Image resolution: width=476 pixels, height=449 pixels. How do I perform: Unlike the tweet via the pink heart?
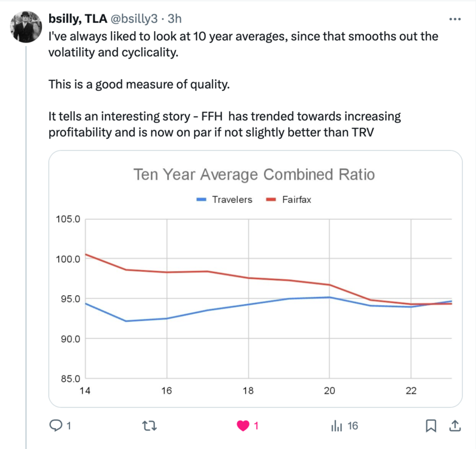(x=243, y=426)
